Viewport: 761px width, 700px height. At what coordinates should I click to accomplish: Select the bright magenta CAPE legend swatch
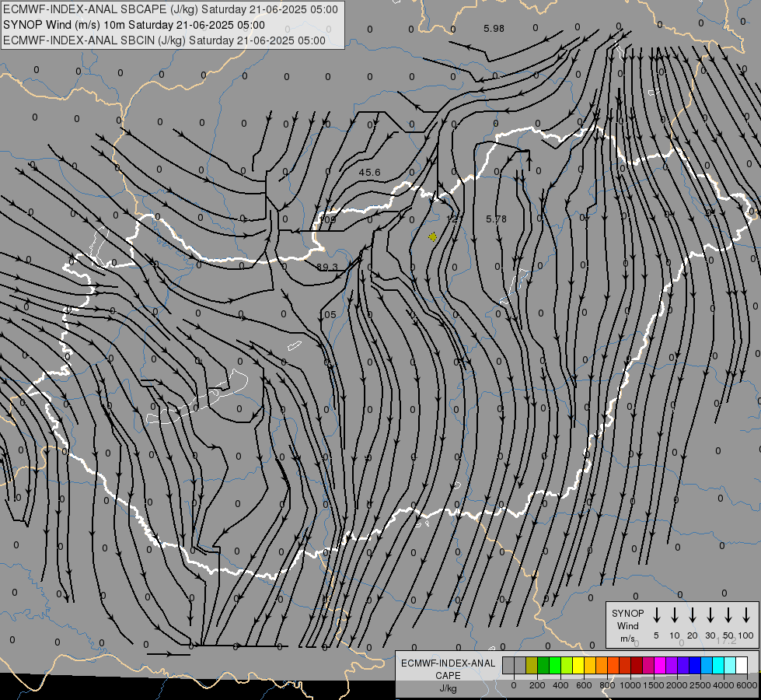coord(660,665)
